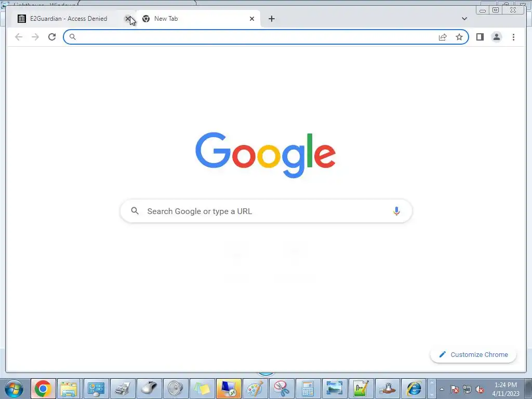Go forward using the forward arrow
This screenshot has width=532, height=399.
[x=35, y=37]
